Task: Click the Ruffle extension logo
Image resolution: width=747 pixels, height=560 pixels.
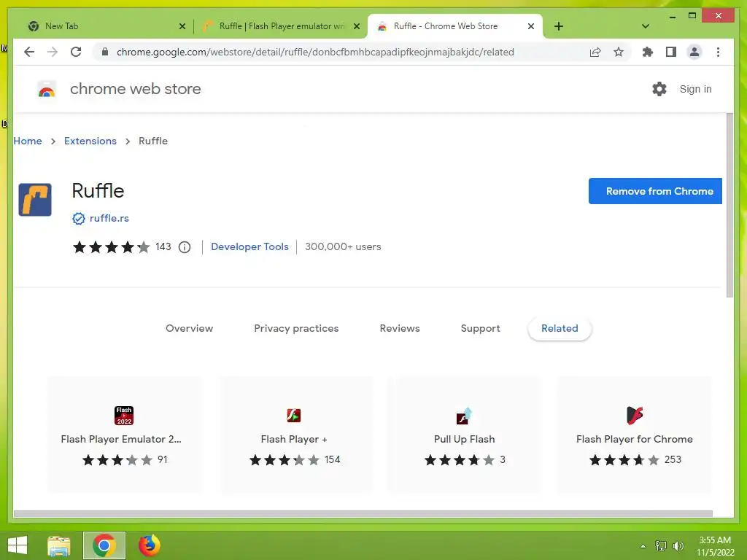Action: (35, 200)
